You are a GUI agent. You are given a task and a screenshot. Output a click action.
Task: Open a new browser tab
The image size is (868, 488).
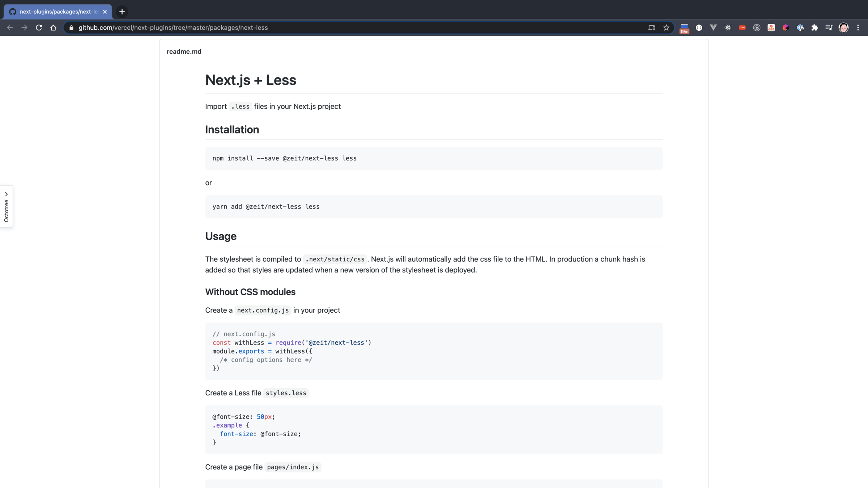point(122,12)
